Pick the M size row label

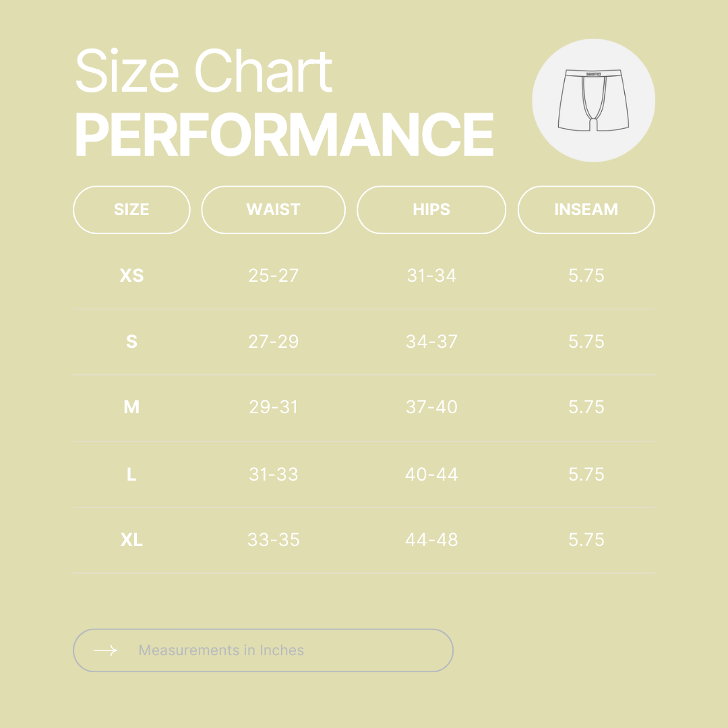click(131, 407)
